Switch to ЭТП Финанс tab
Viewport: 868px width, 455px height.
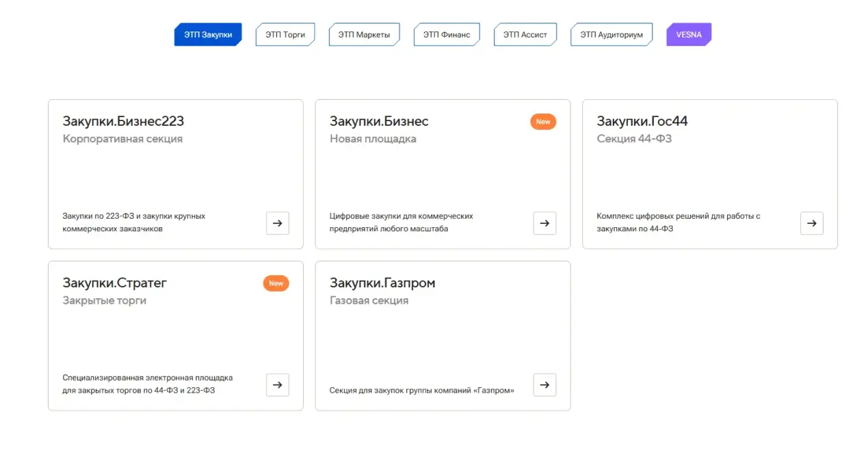(x=447, y=35)
